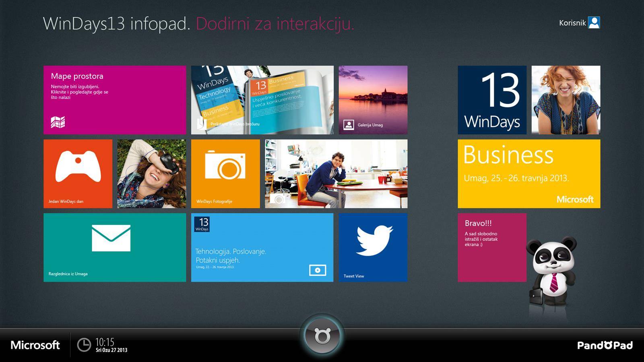Open the yellow Business tile
644x362 pixels.
point(529,174)
